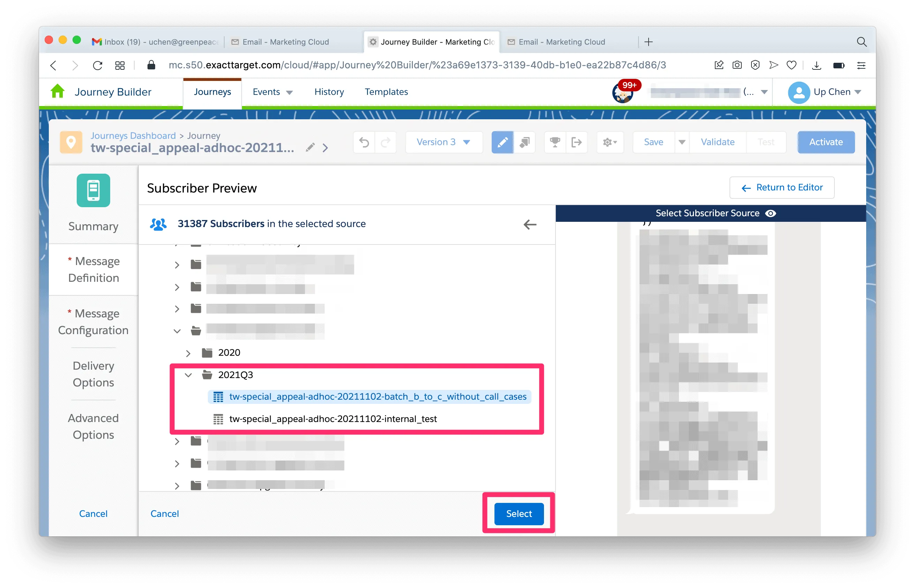Select batch_b_to_c_without_call_cases data extension
The height and width of the screenshot is (588, 915).
(370, 397)
